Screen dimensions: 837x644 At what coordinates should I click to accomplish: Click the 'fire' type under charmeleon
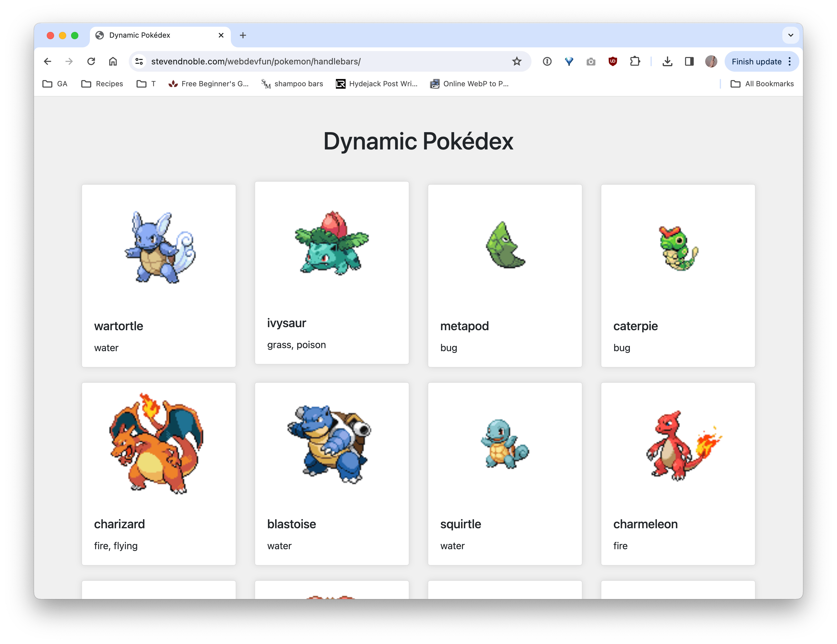[620, 546]
